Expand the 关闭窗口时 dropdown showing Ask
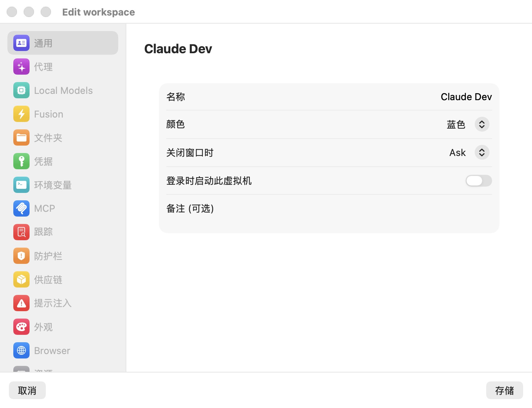 [469, 153]
